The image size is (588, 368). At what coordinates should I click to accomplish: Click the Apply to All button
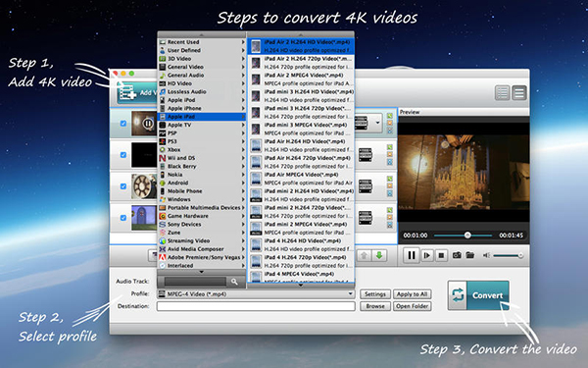[x=412, y=294]
